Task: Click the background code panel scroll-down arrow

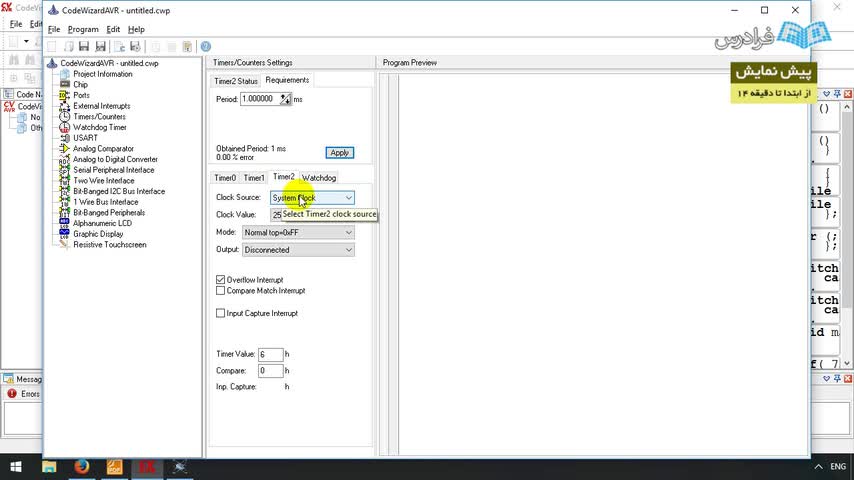Action: point(847,363)
